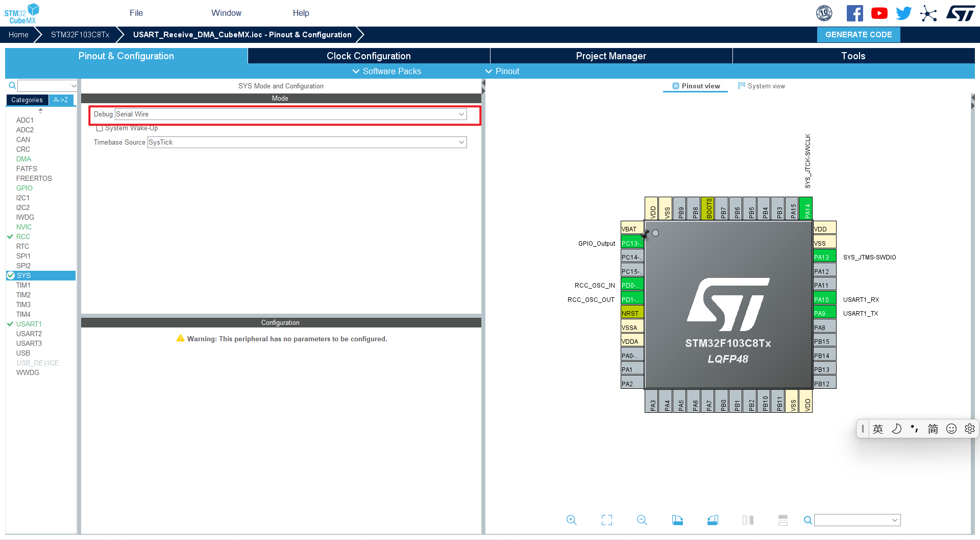Select GPIO in the peripheral list
Screen dimensions: 980x540
(x=24, y=188)
